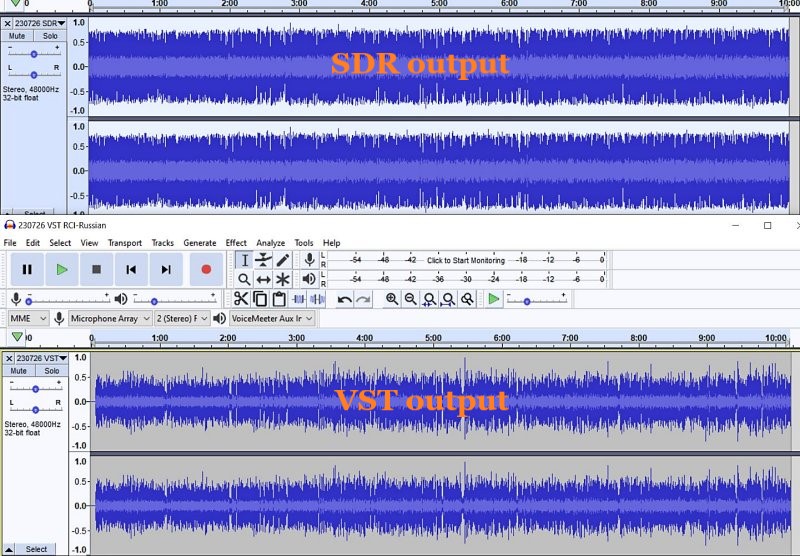Click the SDR track gain slider
The image size is (800, 556).
[x=34, y=54]
